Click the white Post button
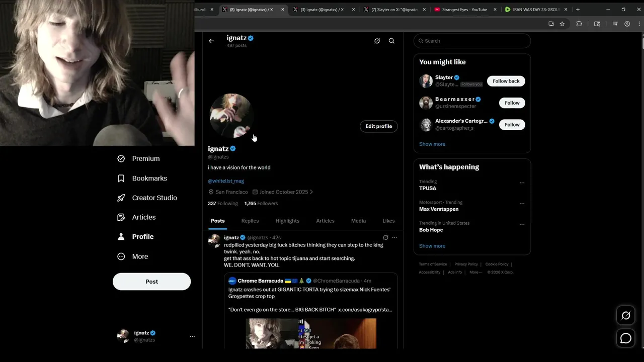This screenshot has width=644, height=362. point(151,282)
